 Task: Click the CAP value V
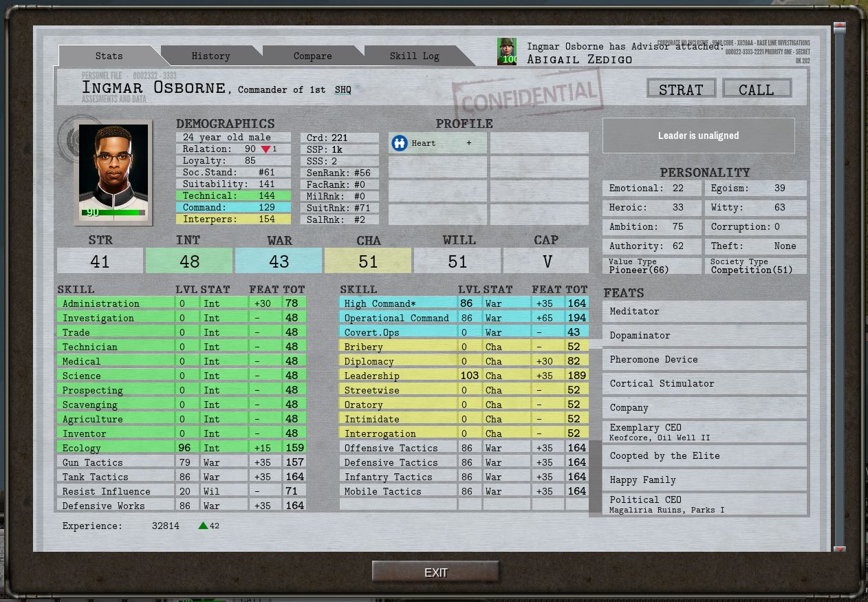pos(547,261)
